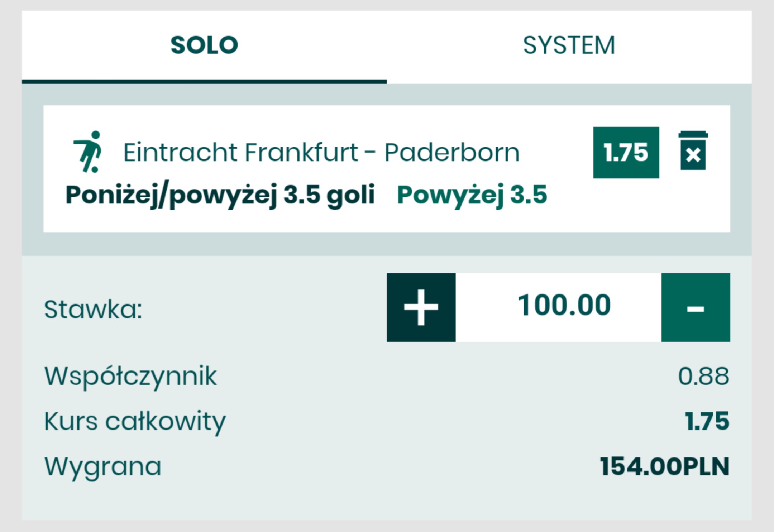Click the dark underline beneath SOLO tab
Viewport: 774px width, 532px height.
click(204, 82)
